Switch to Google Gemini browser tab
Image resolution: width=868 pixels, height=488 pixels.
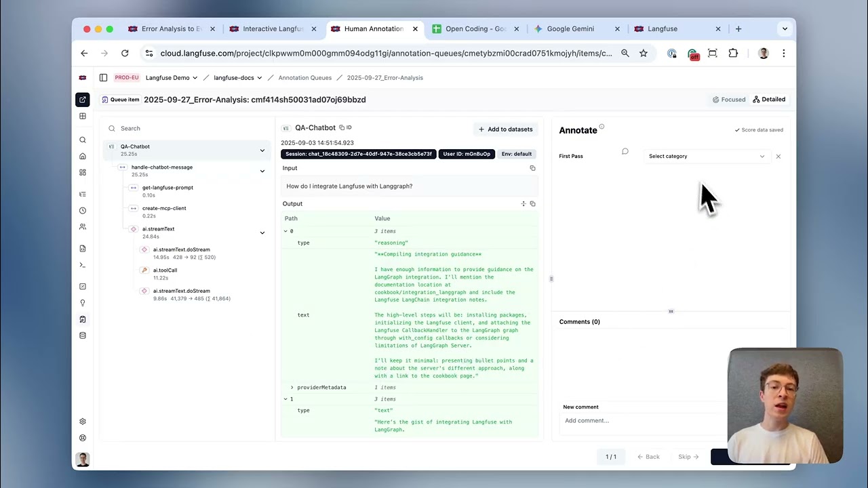point(576,29)
